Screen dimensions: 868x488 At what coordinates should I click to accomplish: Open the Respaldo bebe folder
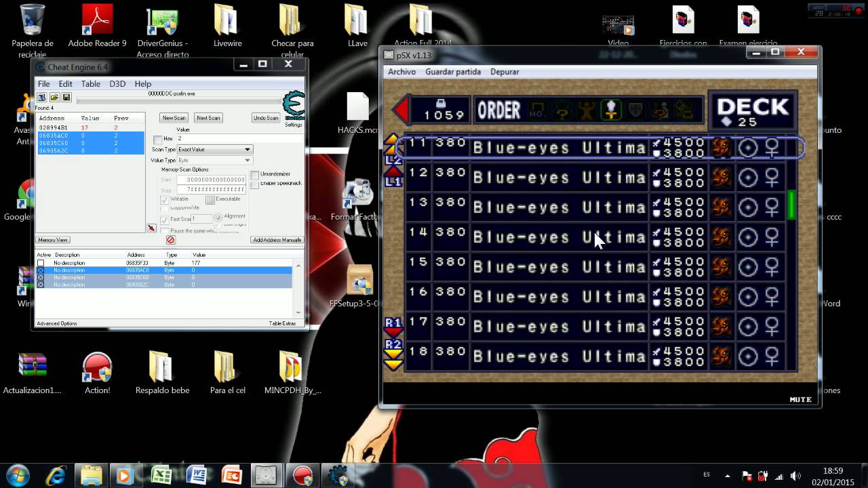162,373
